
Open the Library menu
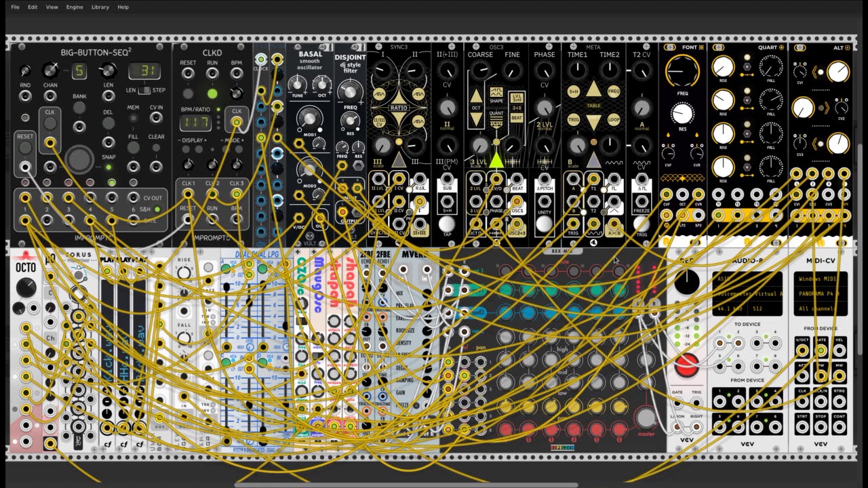tap(100, 7)
